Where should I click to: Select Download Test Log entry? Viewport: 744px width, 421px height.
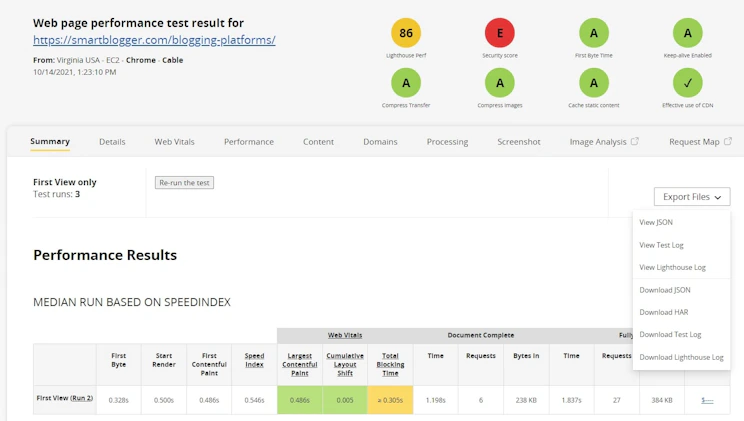[x=670, y=334]
